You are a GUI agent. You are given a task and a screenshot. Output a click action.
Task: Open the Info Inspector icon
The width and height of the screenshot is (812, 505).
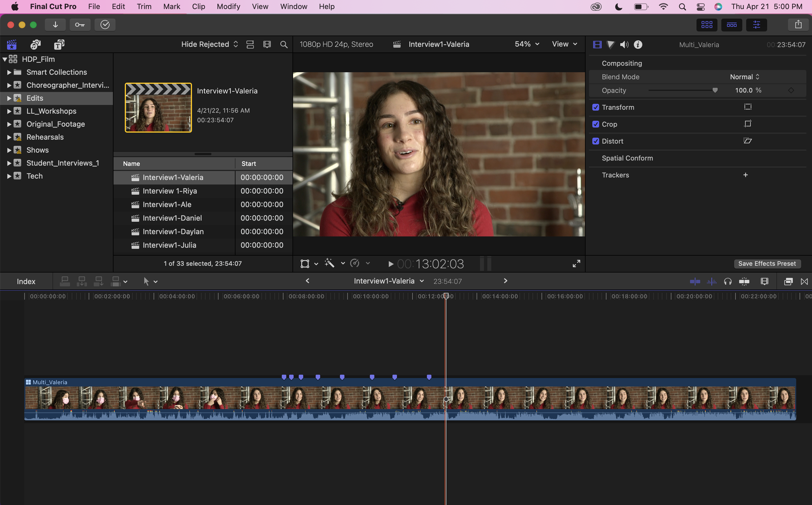638,44
